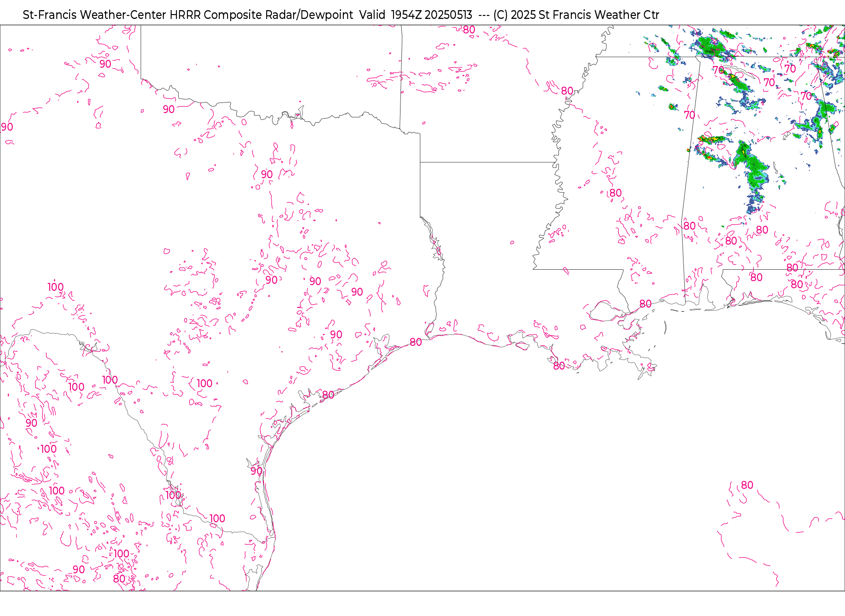The image size is (845, 616).
Task: Click the 'HRRR Composite Radar/Dewpoint' title text
Action: click(x=261, y=15)
